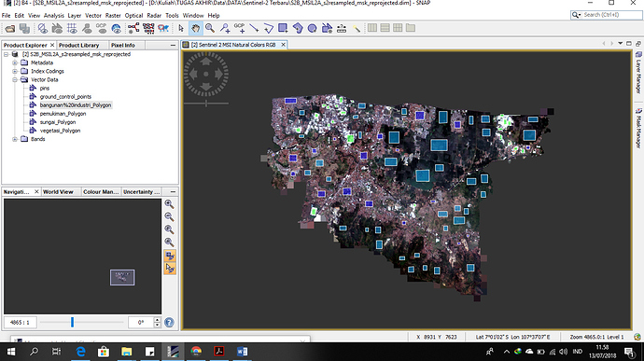Screen dimensions: 644x361
Task: Select the Zoom magnifier tool
Action: point(210,28)
